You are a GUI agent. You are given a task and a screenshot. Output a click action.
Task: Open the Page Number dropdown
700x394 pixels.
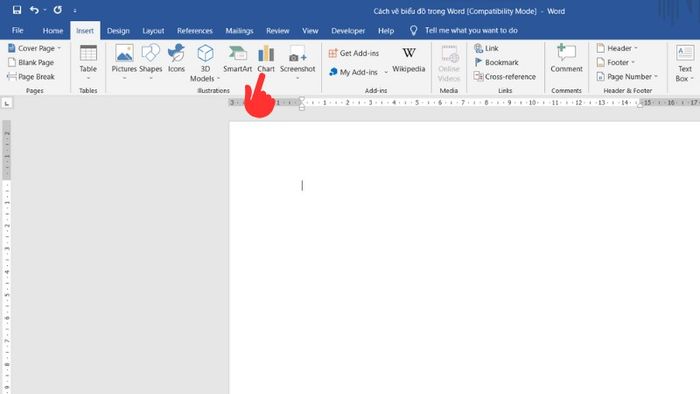(x=627, y=76)
